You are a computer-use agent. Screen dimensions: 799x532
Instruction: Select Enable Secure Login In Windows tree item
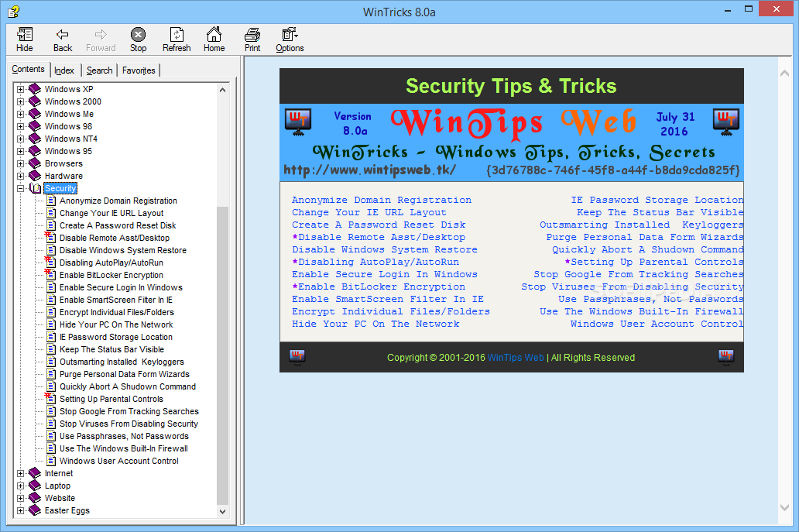click(x=121, y=287)
